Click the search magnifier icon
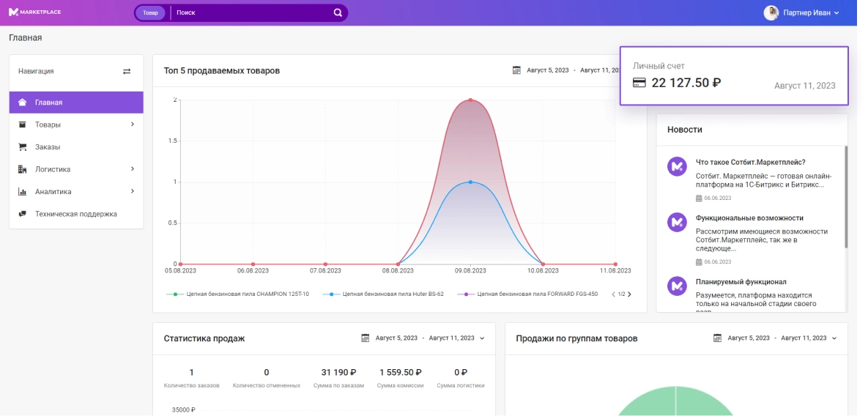 (338, 12)
